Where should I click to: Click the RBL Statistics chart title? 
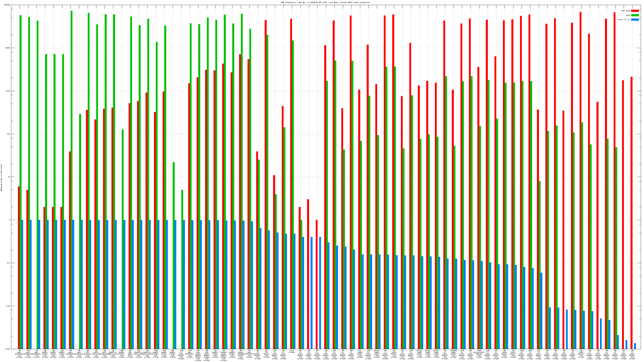[325, 2]
